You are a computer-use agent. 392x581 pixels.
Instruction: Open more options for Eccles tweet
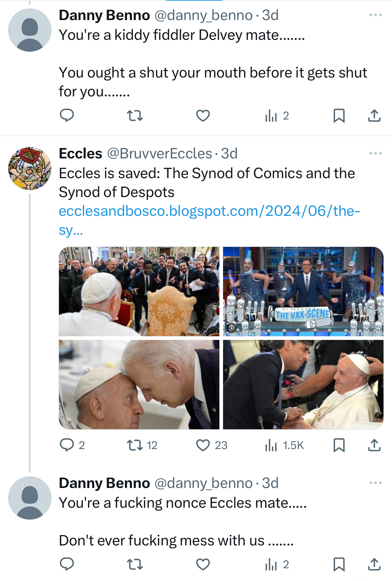[x=375, y=153]
